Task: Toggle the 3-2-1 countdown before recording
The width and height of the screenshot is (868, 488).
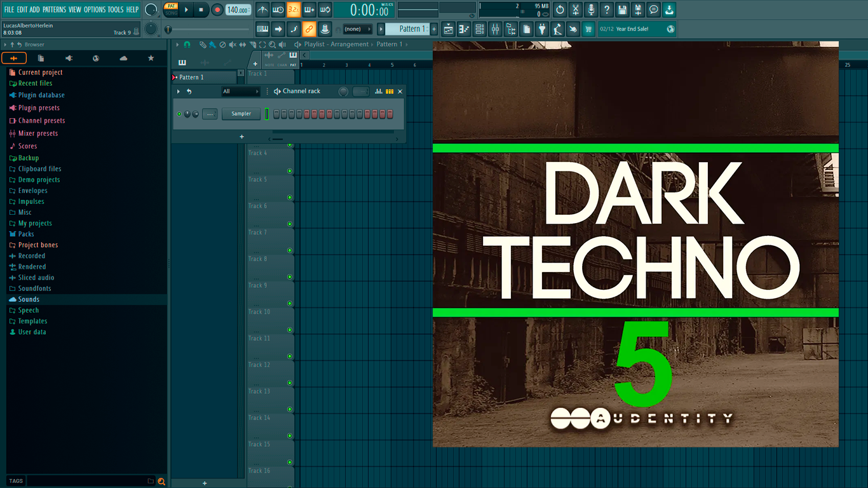Action: [x=294, y=10]
